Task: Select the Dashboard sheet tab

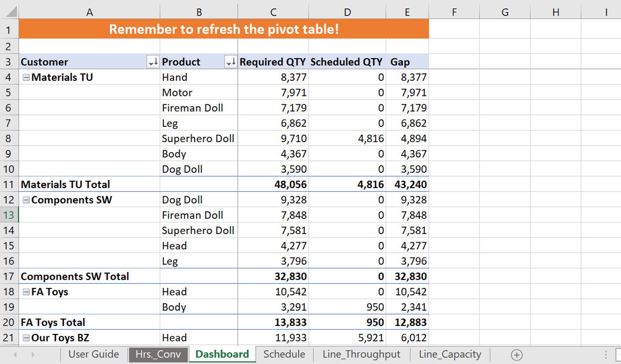Action: [222, 354]
